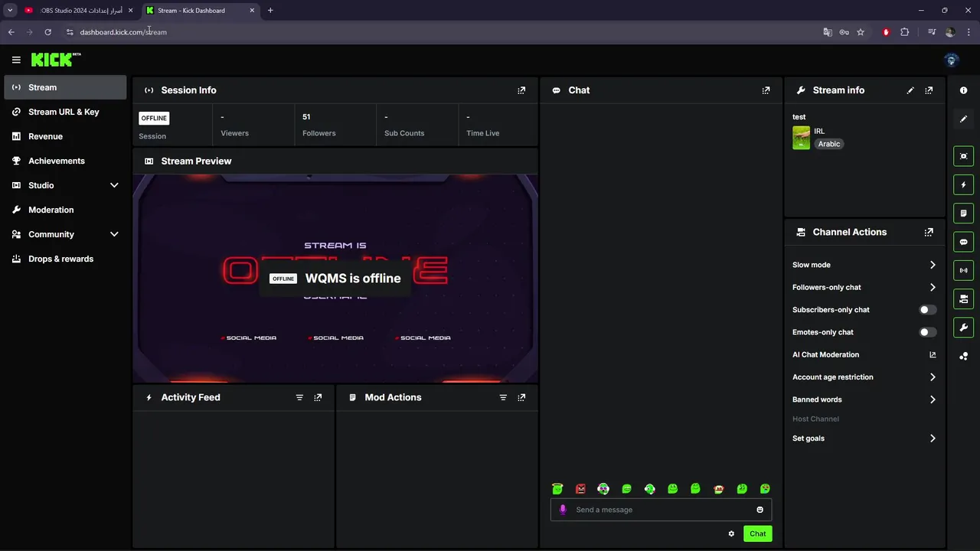The image size is (980, 551).
Task: Expand the Community sidebar section
Action: pos(114,234)
